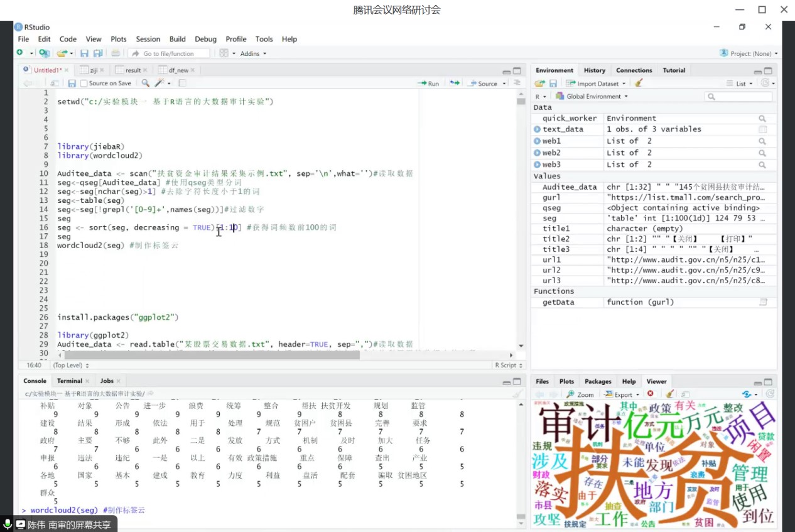Open the Plots menu in menu bar

pyautogui.click(x=118, y=39)
